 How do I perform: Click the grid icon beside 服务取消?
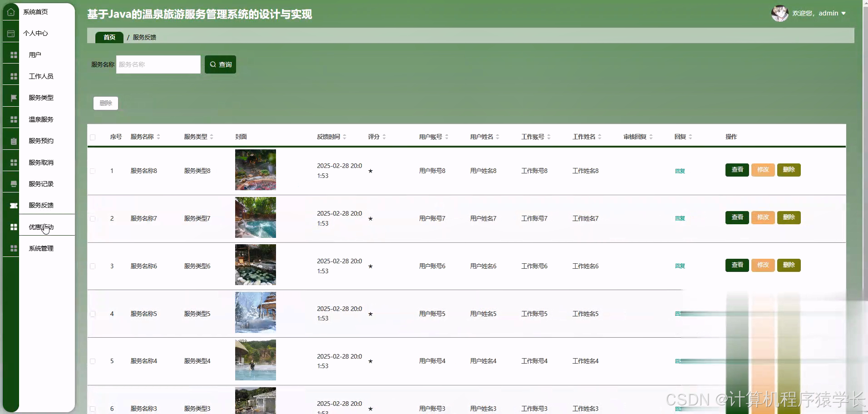click(x=14, y=163)
